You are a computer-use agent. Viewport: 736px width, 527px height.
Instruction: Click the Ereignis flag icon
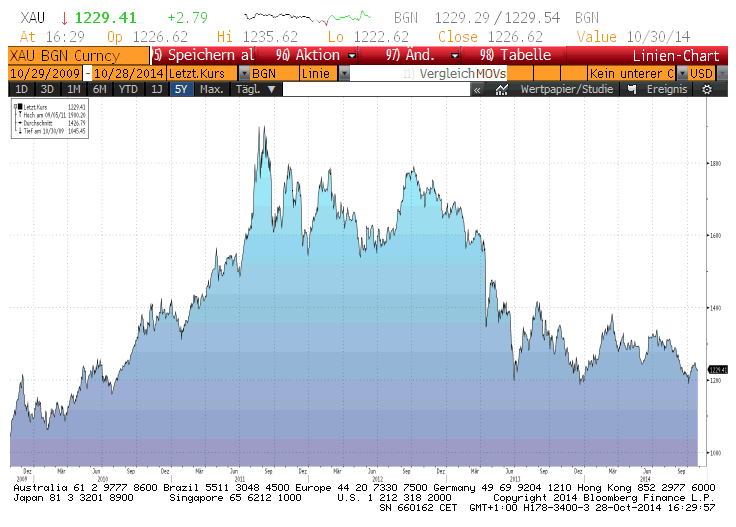click(631, 89)
